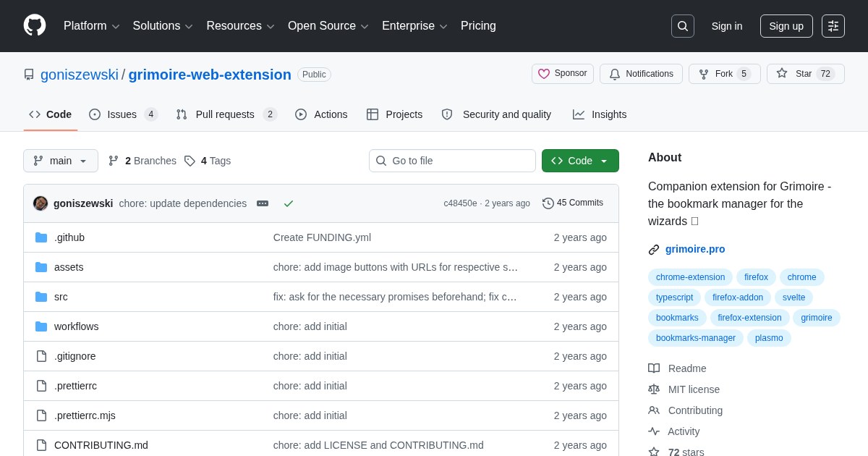The height and width of the screenshot is (456, 868).
Task: Open 'chore: update dependencies' commit message
Action: click(x=183, y=203)
